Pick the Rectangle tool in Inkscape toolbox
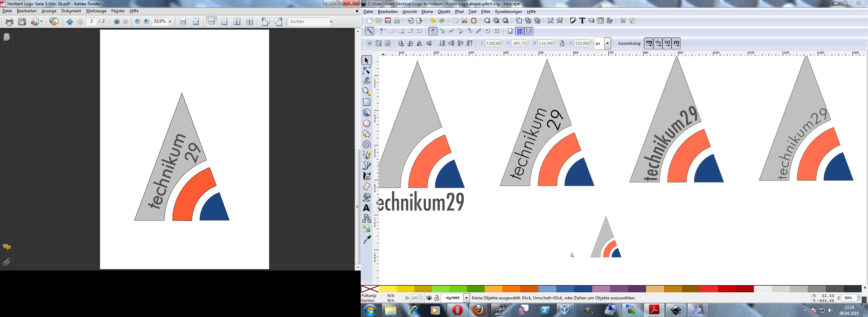 pyautogui.click(x=366, y=102)
